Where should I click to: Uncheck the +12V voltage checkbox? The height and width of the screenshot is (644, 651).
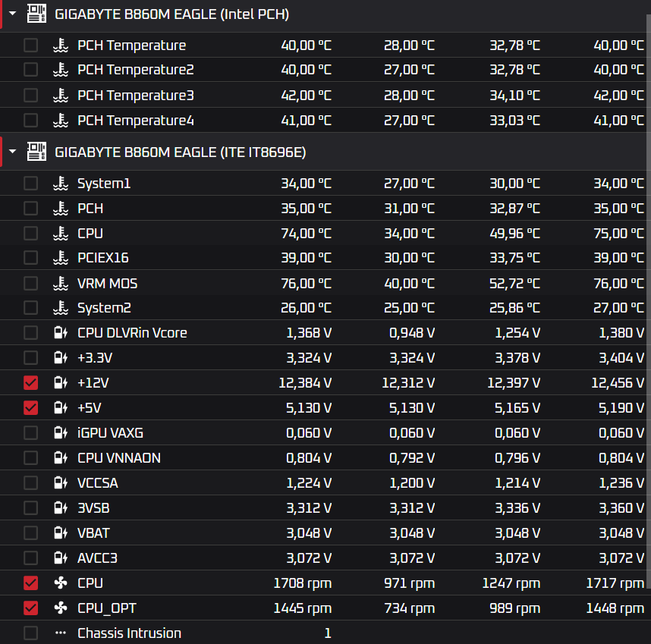click(x=30, y=383)
